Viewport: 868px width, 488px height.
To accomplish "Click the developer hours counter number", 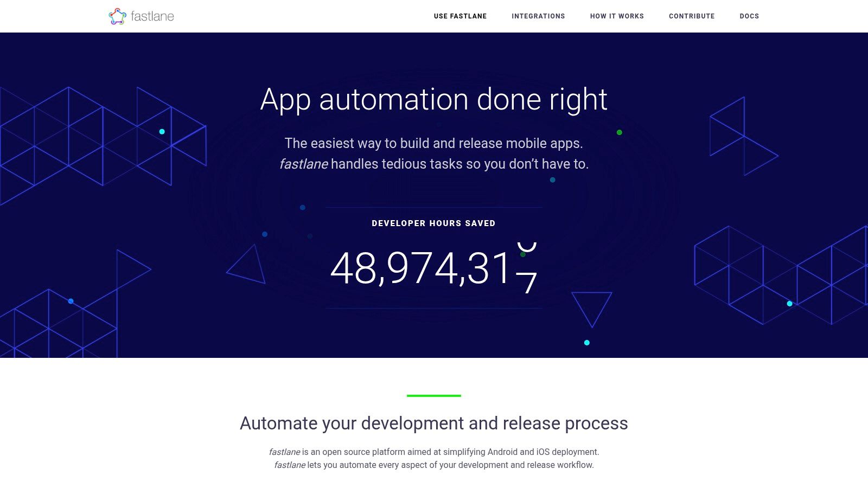I will pos(433,268).
